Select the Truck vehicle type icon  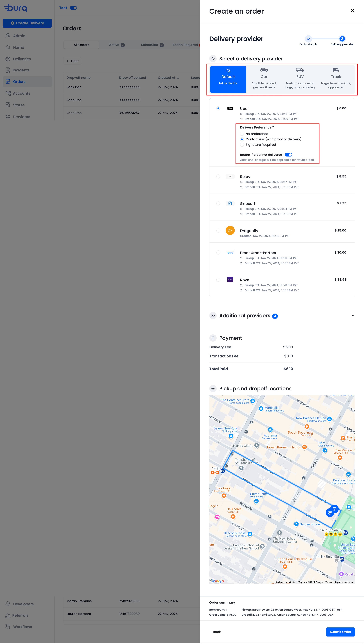(336, 70)
